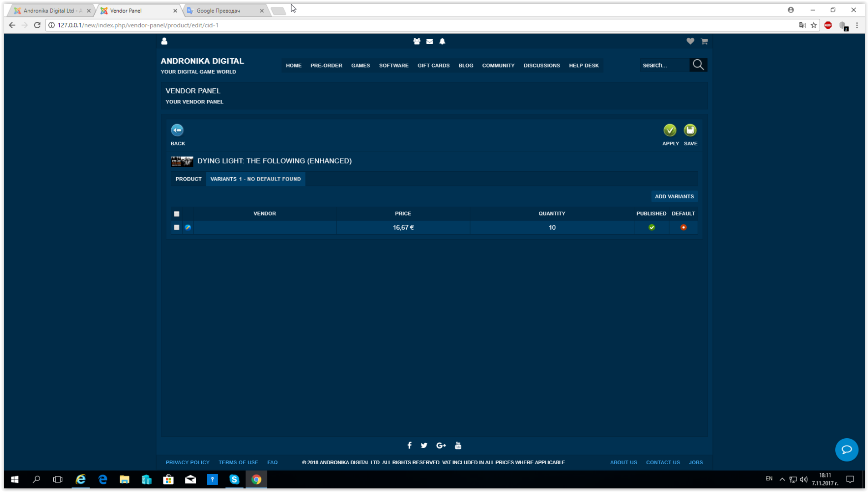Open the YouTube social icon
Screen dimensions: 868x492
(x=458, y=446)
